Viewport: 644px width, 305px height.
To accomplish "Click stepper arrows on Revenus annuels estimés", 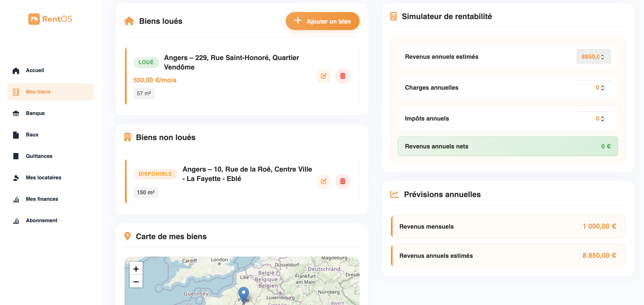I will (603, 57).
